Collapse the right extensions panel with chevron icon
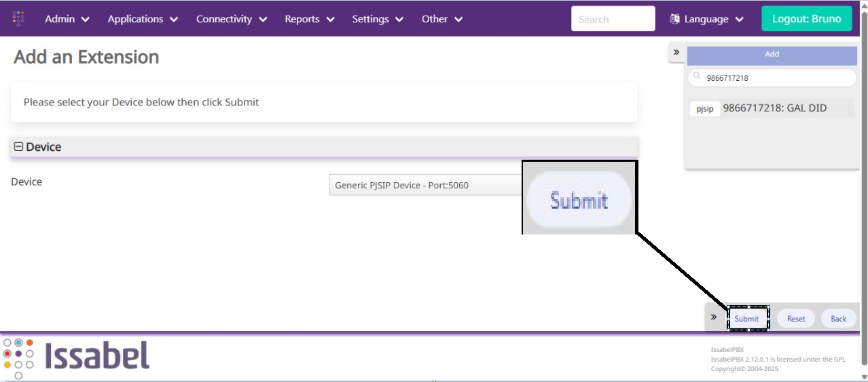The height and width of the screenshot is (382, 868). pyautogui.click(x=676, y=52)
